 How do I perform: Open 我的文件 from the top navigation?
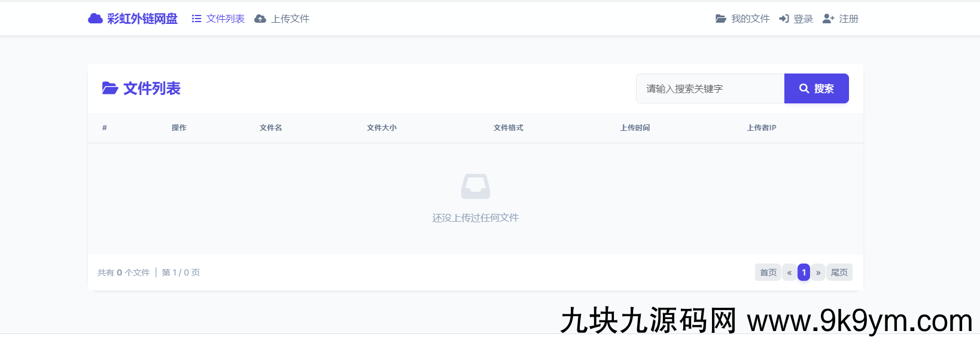tap(742, 19)
